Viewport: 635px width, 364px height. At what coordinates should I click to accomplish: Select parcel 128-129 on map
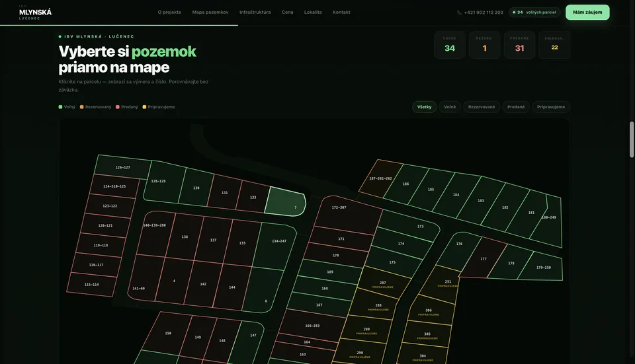(x=163, y=182)
